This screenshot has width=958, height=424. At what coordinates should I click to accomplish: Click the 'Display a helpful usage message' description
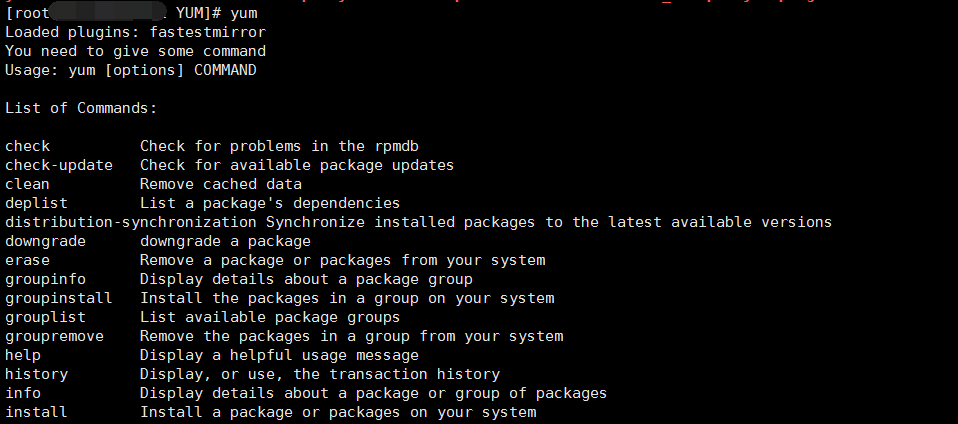tap(279, 355)
